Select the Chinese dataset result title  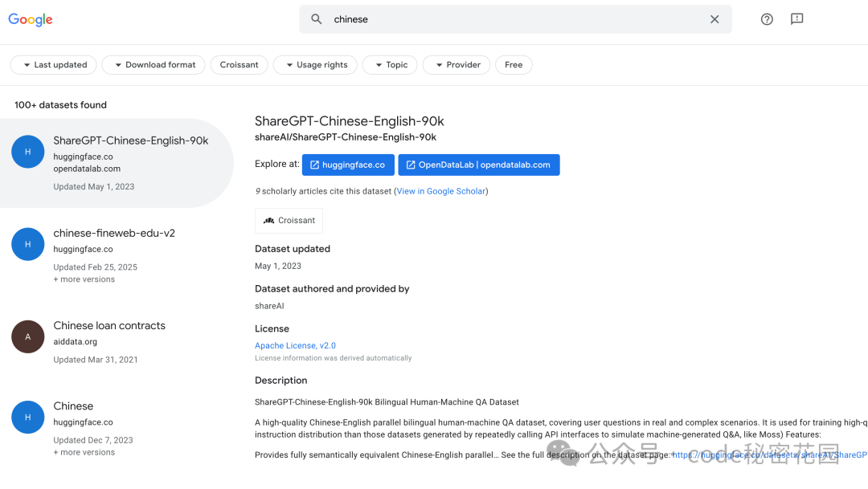coord(73,406)
